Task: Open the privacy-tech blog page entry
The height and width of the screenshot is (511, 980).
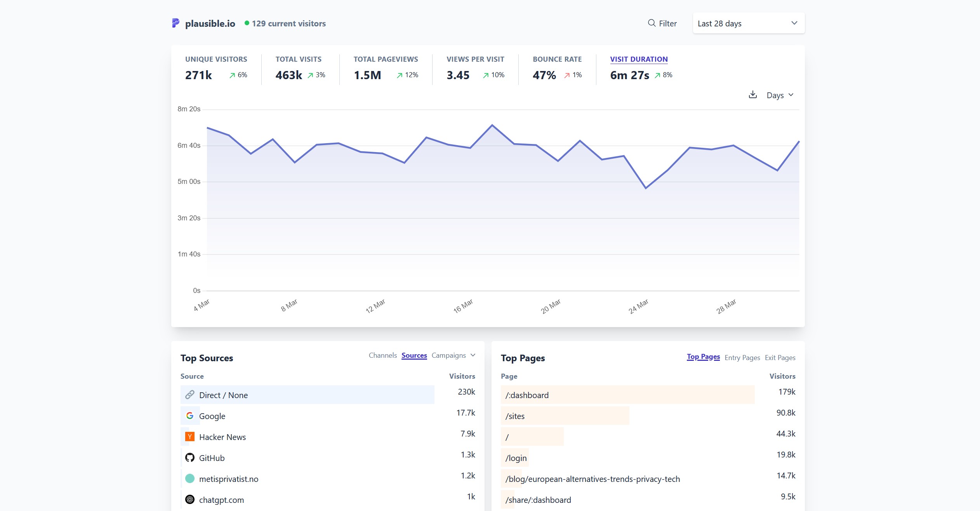Action: pyautogui.click(x=593, y=478)
